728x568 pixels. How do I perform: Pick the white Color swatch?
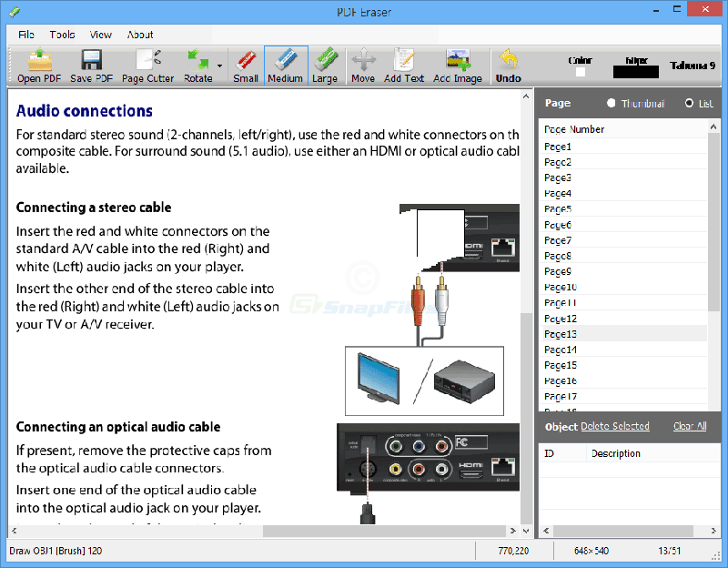coord(581,72)
